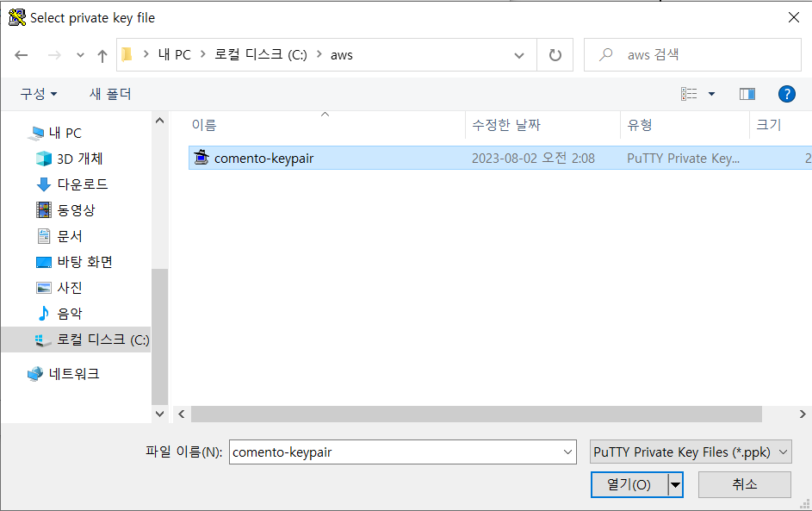Sort by 이름 column header
Viewport: 812px width, 511px height.
[204, 125]
